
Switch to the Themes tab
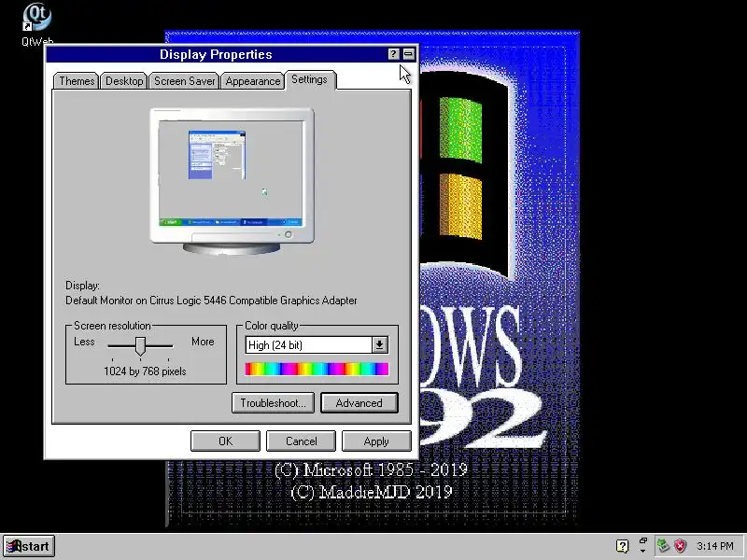pos(77,81)
